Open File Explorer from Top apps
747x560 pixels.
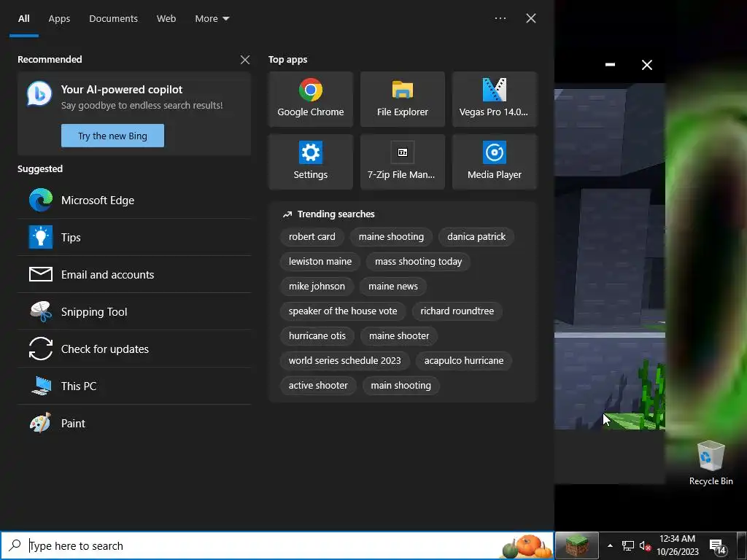point(403,99)
